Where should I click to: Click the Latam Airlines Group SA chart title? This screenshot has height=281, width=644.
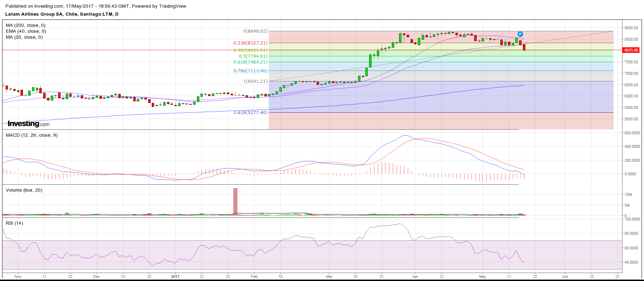pos(62,14)
